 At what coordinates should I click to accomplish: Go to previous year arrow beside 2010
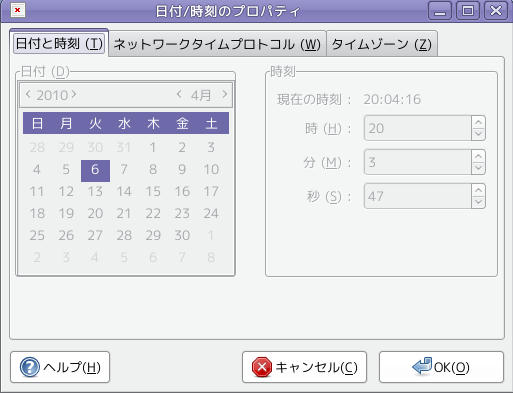point(28,94)
